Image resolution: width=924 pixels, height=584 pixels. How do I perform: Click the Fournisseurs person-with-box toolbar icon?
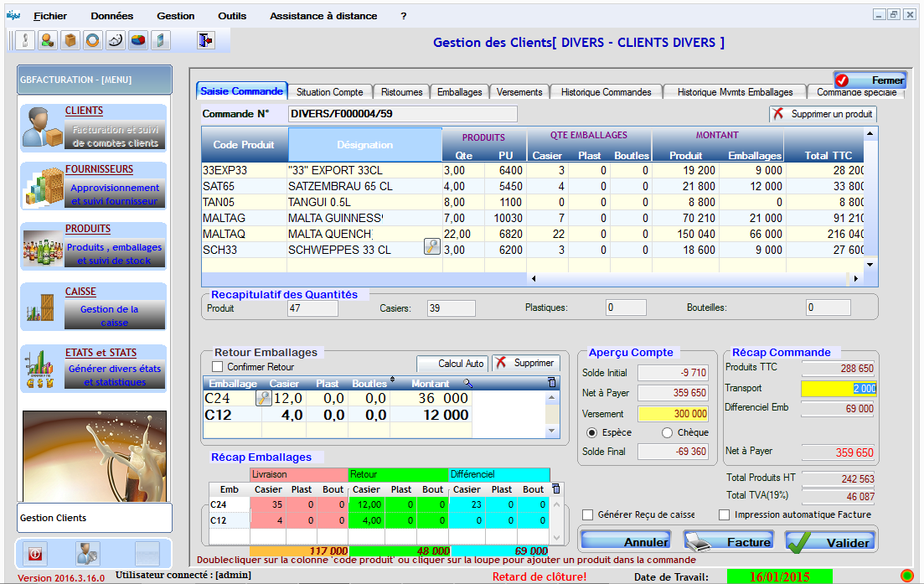[46, 40]
